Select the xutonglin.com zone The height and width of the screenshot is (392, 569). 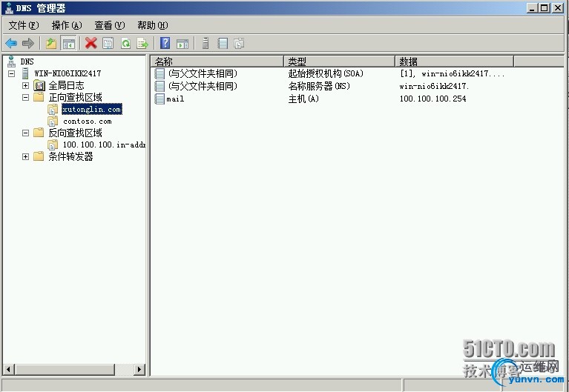[91, 109]
